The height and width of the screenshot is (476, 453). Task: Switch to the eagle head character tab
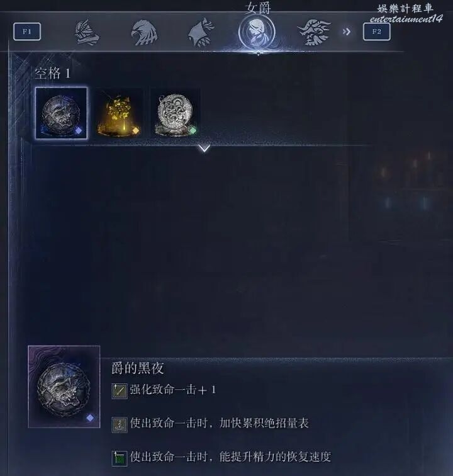point(144,33)
